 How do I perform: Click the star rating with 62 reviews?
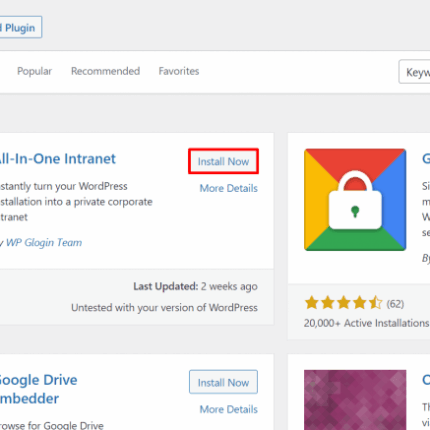343,303
